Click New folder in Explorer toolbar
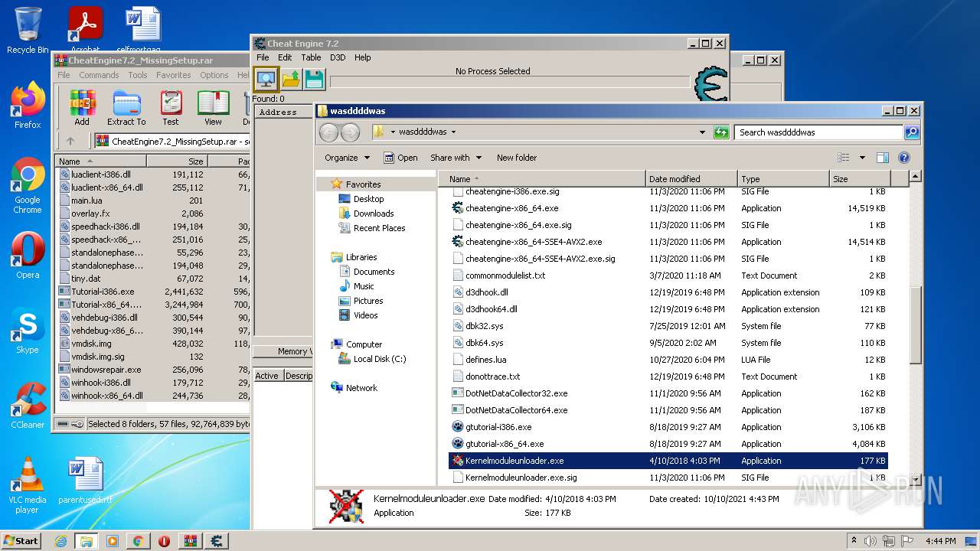This screenshot has width=980, height=551. (517, 158)
